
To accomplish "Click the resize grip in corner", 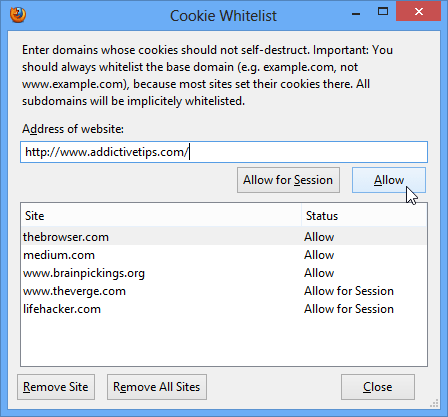I will [x=434, y=403].
